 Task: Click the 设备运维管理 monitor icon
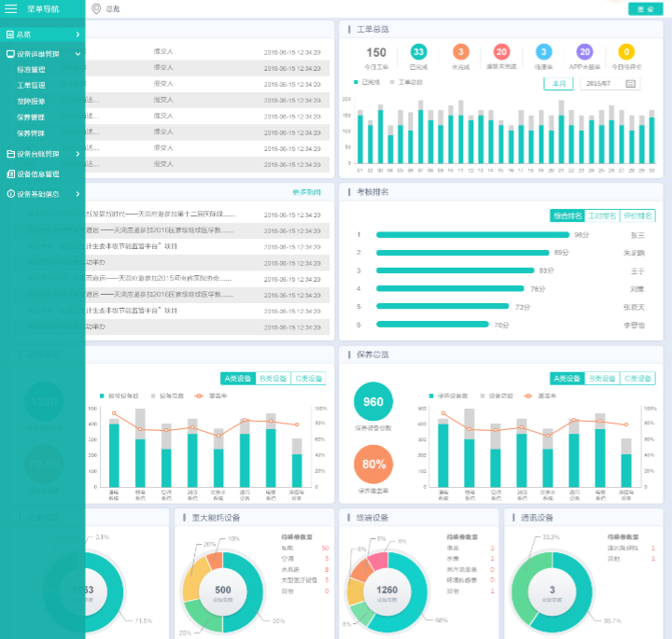pyautogui.click(x=9, y=54)
